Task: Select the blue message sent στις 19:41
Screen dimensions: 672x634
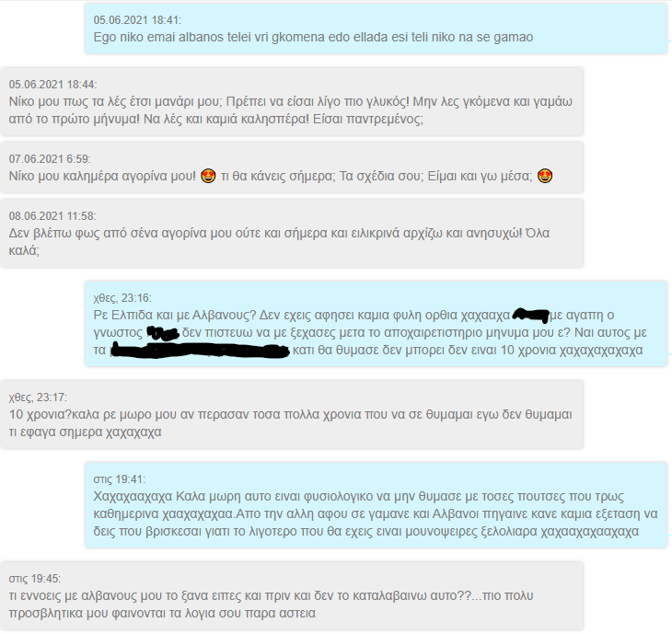Action: pyautogui.click(x=376, y=505)
